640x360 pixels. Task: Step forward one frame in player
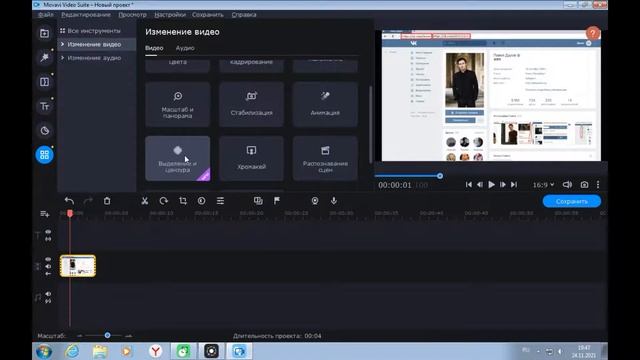point(503,185)
